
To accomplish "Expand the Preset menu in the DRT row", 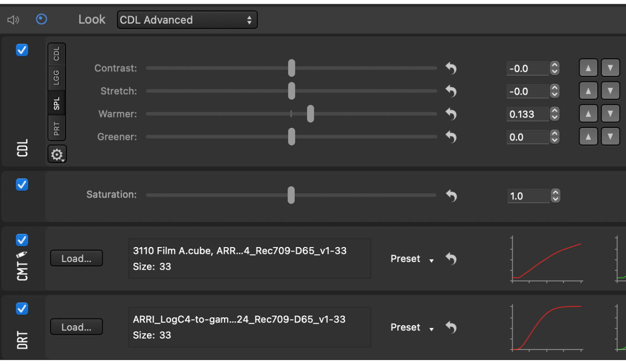I will [412, 327].
